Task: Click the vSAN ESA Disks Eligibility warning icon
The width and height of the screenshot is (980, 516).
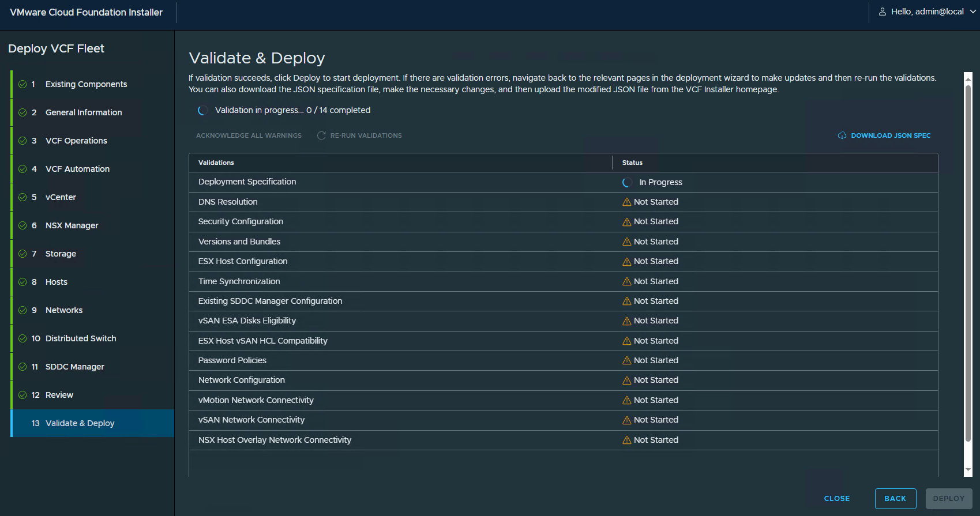Action: coord(626,321)
